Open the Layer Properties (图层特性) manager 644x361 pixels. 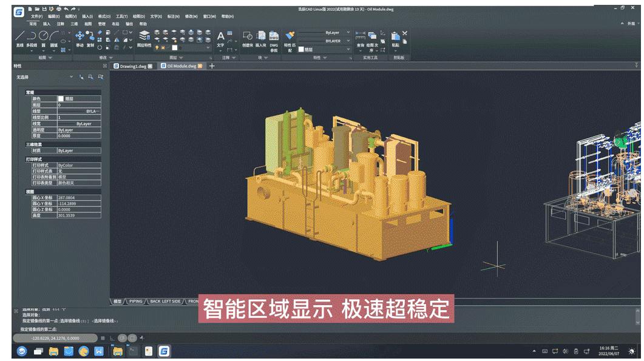click(144, 36)
